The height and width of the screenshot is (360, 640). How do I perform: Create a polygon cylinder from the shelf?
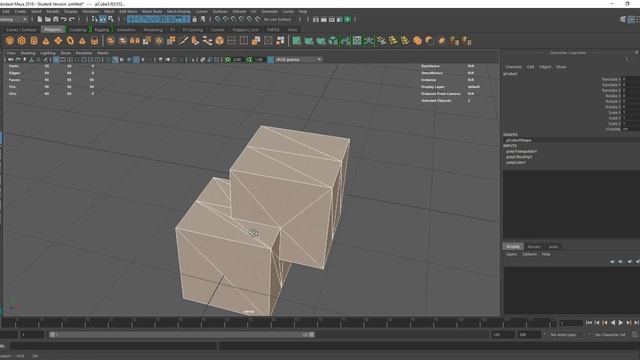[34, 40]
